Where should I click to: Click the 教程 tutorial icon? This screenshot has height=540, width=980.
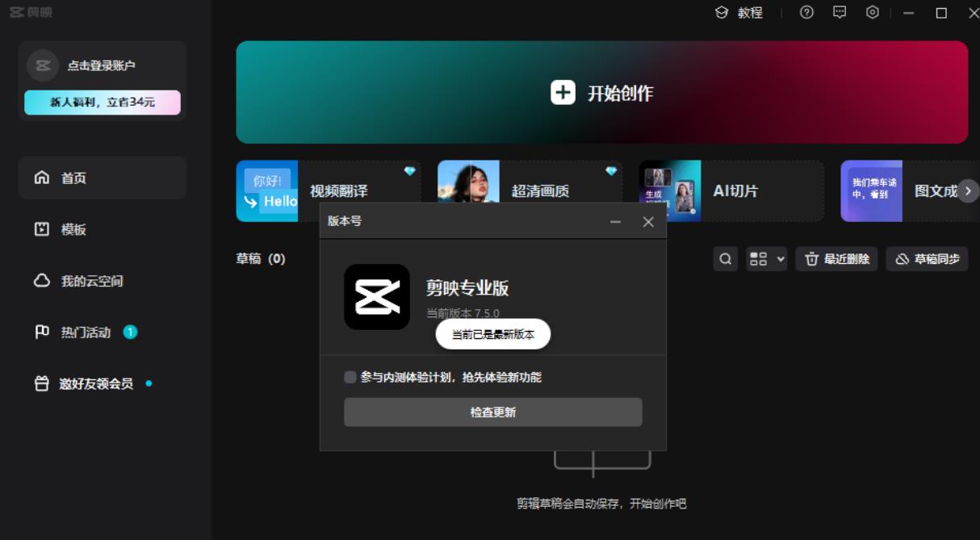722,13
